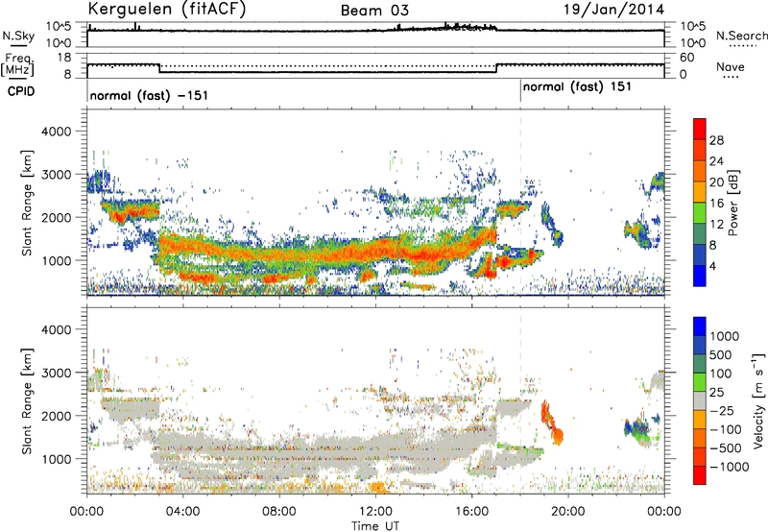
Task: Click the 'Power [dB]' color bar label
Action: [733, 203]
